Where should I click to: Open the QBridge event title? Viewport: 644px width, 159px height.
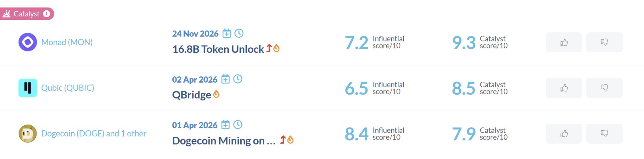(x=191, y=95)
